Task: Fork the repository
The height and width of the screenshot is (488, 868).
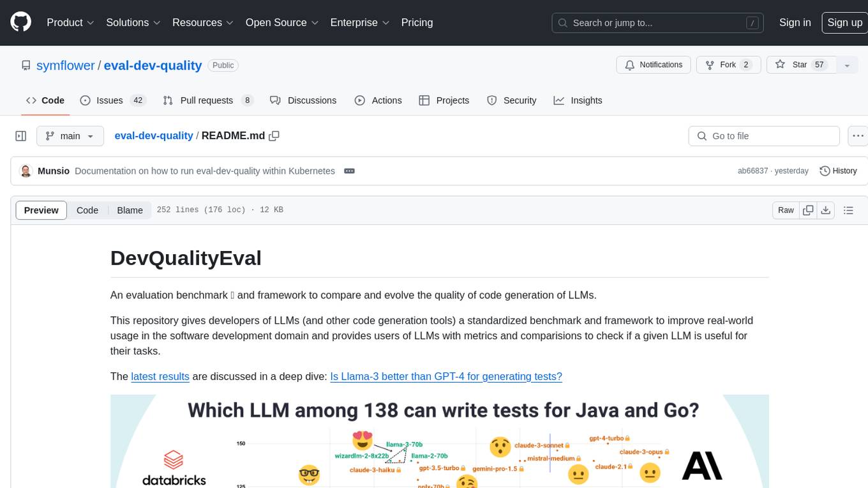Action: (x=728, y=65)
